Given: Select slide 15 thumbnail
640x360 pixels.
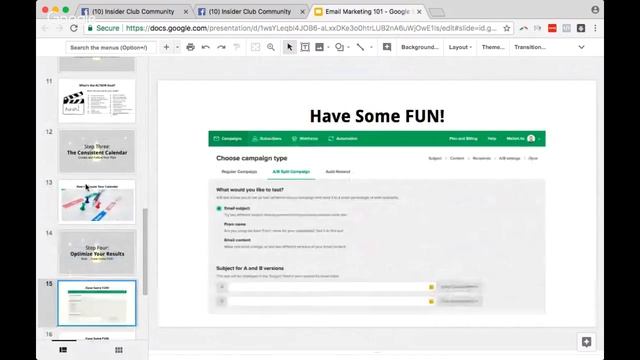Looking at the screenshot, I should (x=97, y=303).
